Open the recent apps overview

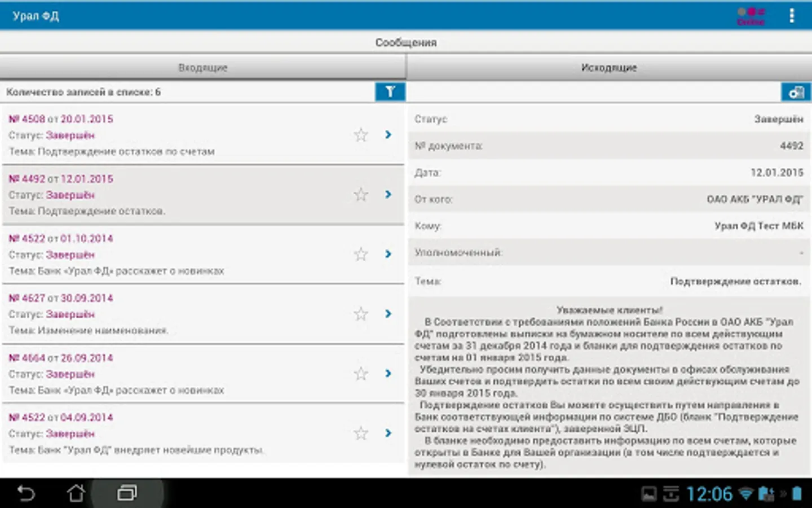pyautogui.click(x=127, y=493)
